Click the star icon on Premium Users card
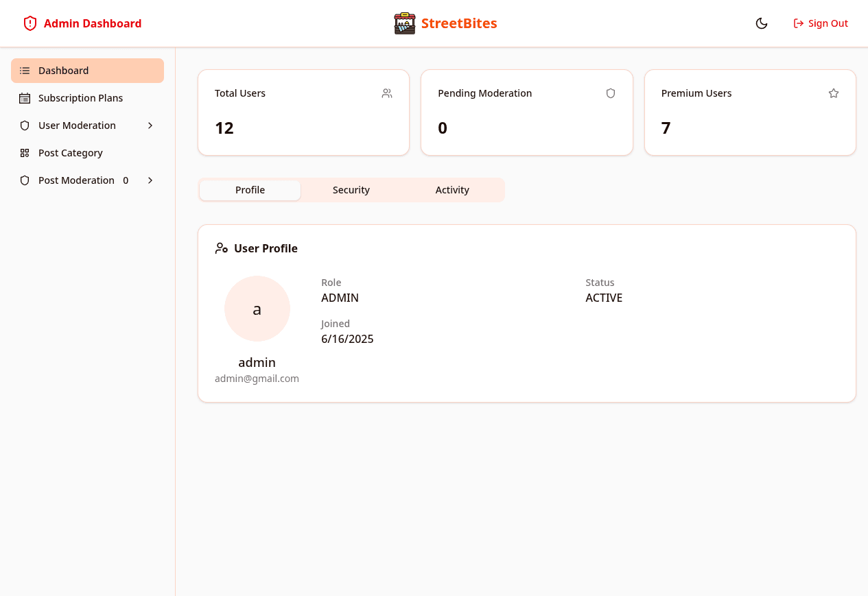 pos(834,93)
